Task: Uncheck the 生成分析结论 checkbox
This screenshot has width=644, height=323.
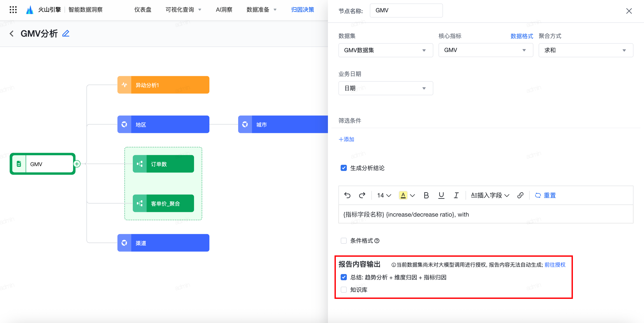Action: tap(344, 168)
